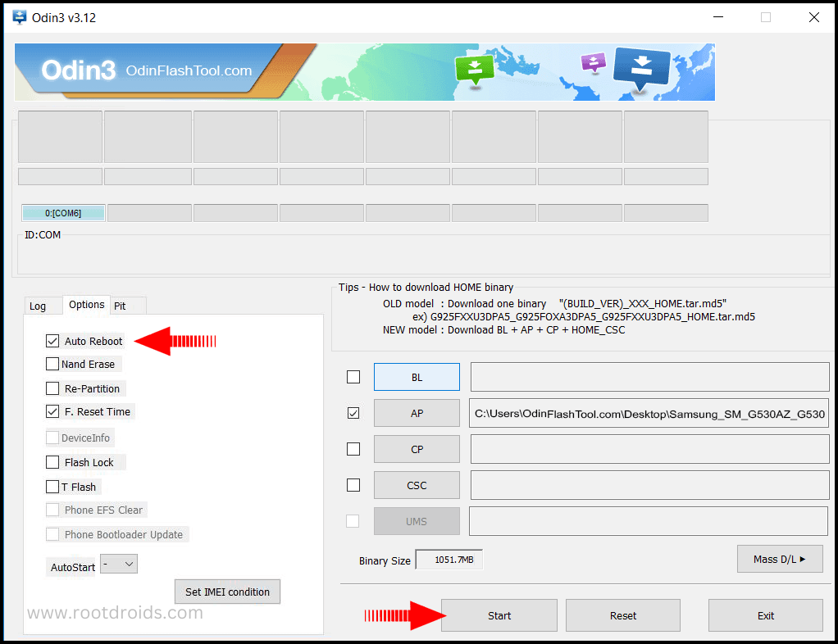The height and width of the screenshot is (644, 838).
Task: Switch to the Pit tab
Action: (x=121, y=306)
